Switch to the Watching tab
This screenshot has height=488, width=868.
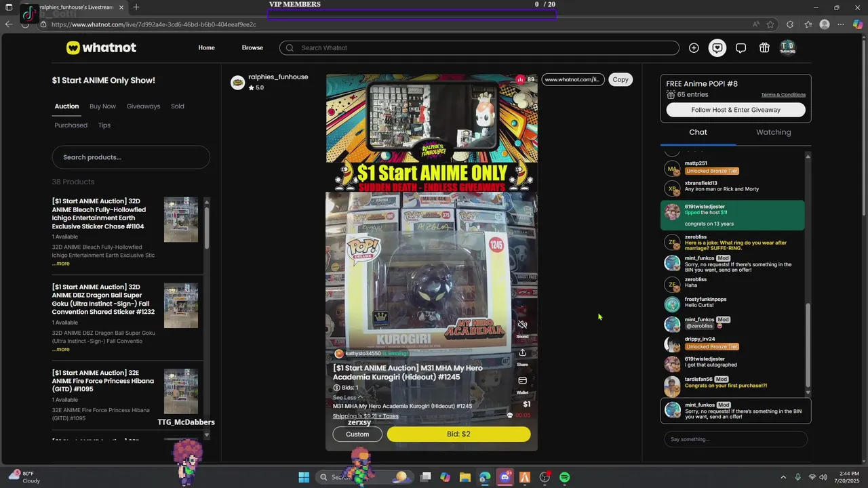click(x=773, y=132)
